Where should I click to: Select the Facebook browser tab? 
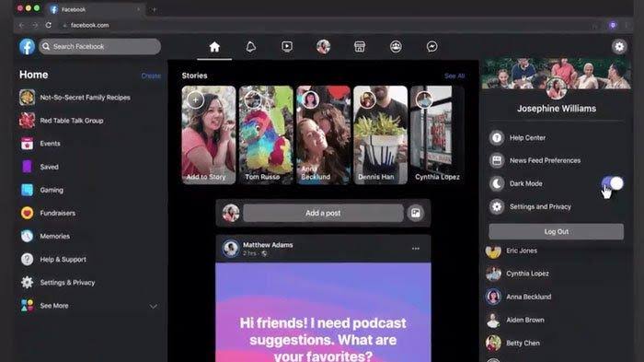pos(95,9)
